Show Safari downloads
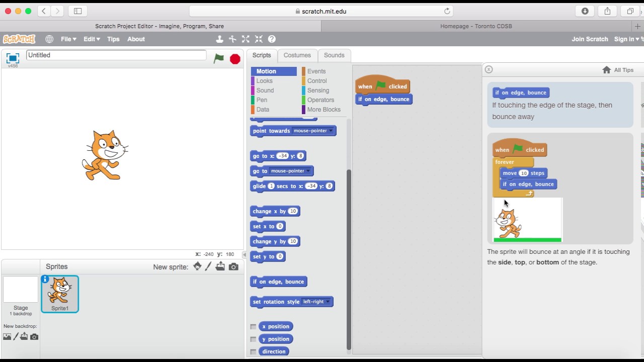644x362 pixels. (x=585, y=11)
